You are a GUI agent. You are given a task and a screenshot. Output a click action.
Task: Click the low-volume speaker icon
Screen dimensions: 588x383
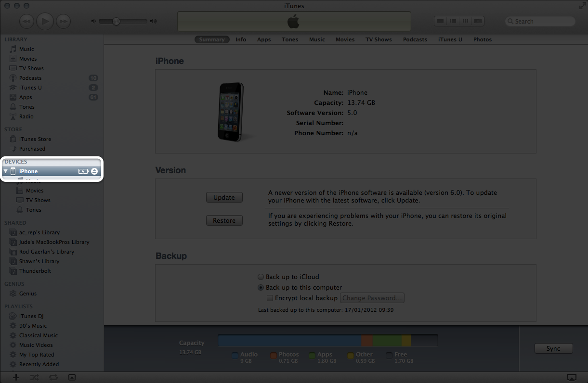[x=94, y=21]
